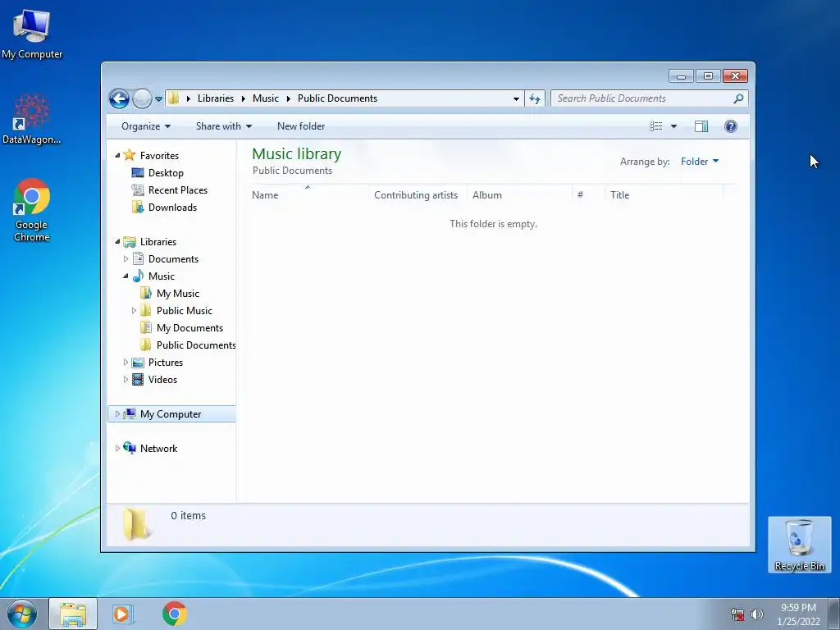Sort by the # column header
The height and width of the screenshot is (630, 840).
click(x=588, y=195)
